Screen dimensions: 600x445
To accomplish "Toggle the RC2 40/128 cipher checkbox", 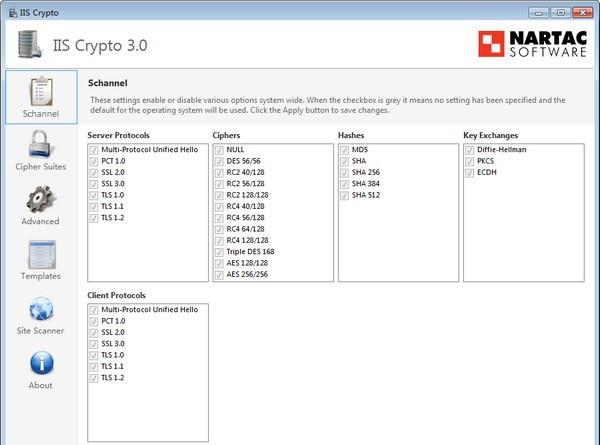I will [219, 173].
